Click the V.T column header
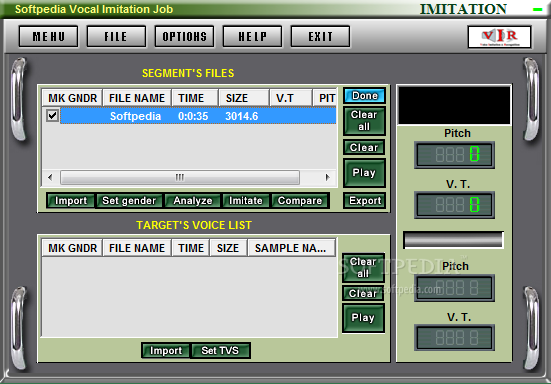The image size is (551, 384). (291, 98)
